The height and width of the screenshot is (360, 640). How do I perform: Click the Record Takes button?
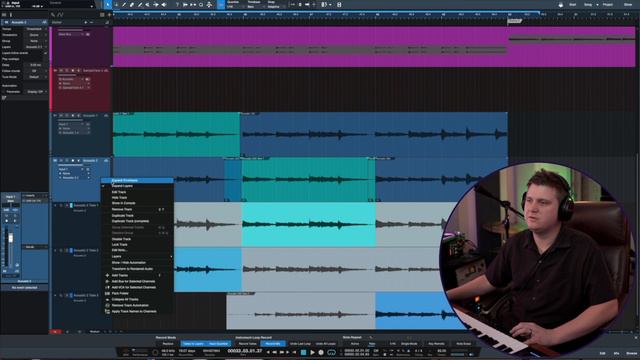[247, 344]
